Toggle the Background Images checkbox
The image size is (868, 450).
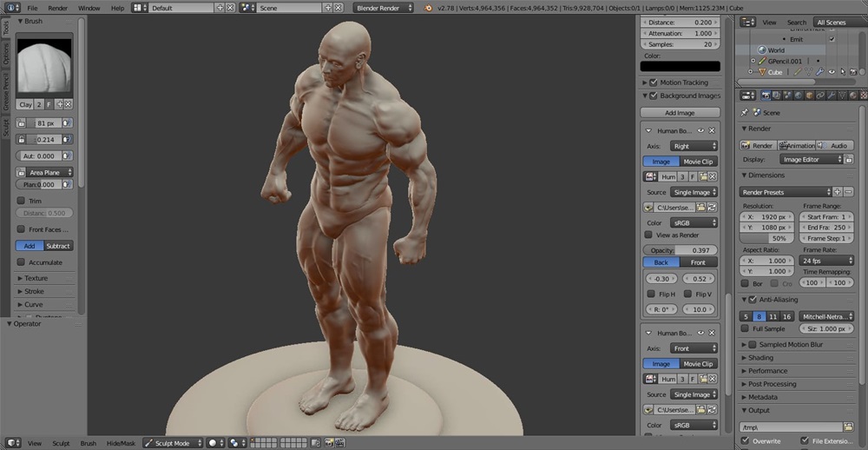(x=654, y=96)
